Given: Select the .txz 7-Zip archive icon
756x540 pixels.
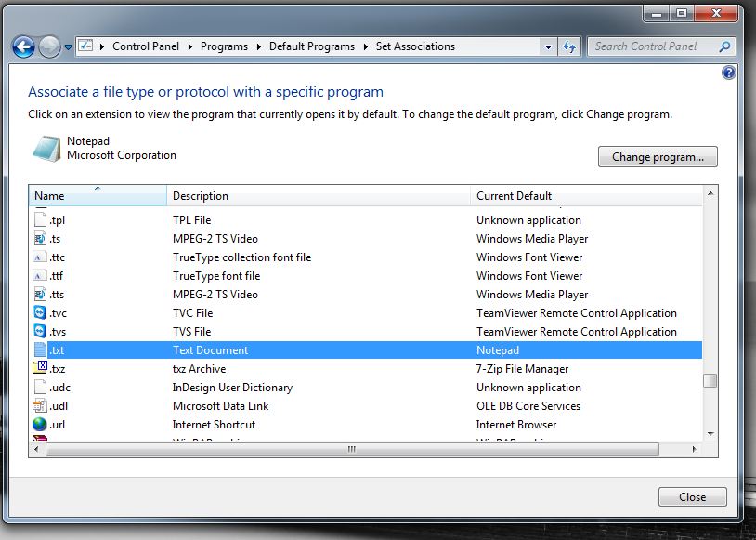Looking at the screenshot, I should point(40,369).
